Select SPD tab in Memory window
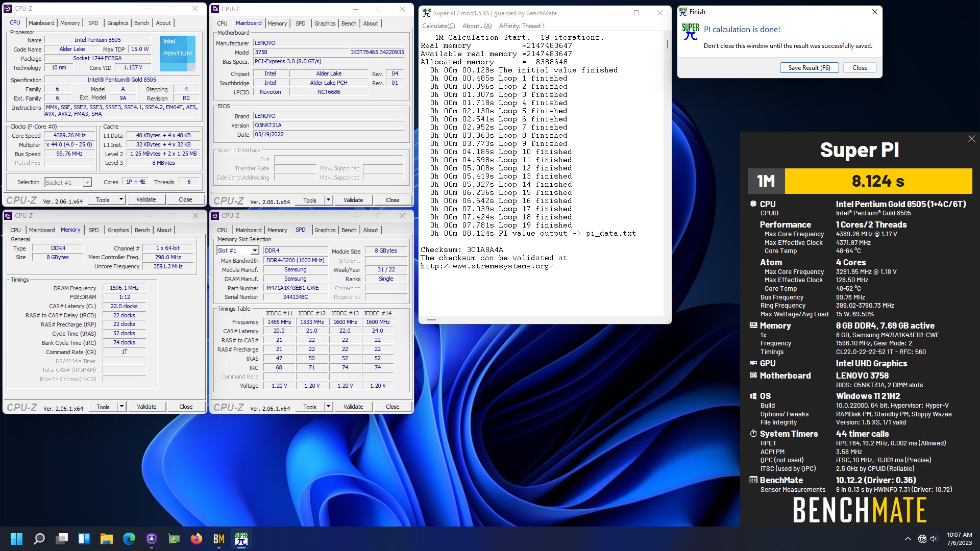980x551 pixels. click(x=93, y=230)
